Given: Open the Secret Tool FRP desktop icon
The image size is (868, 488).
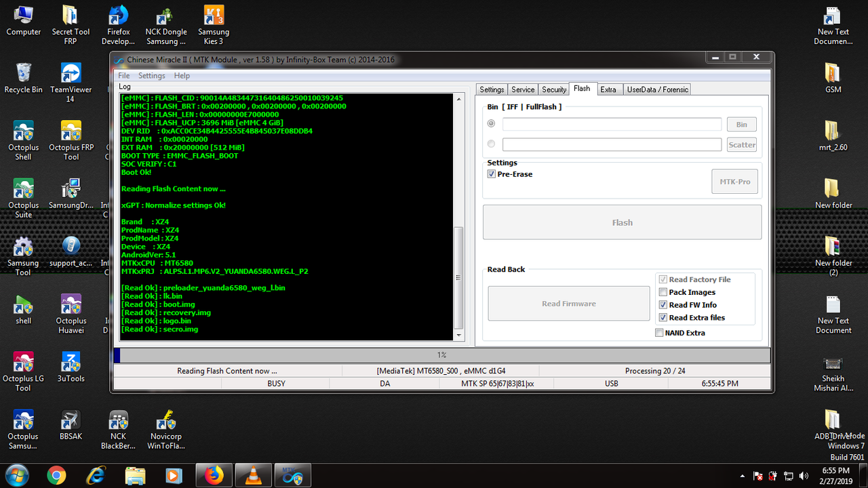Looking at the screenshot, I should click(71, 25).
